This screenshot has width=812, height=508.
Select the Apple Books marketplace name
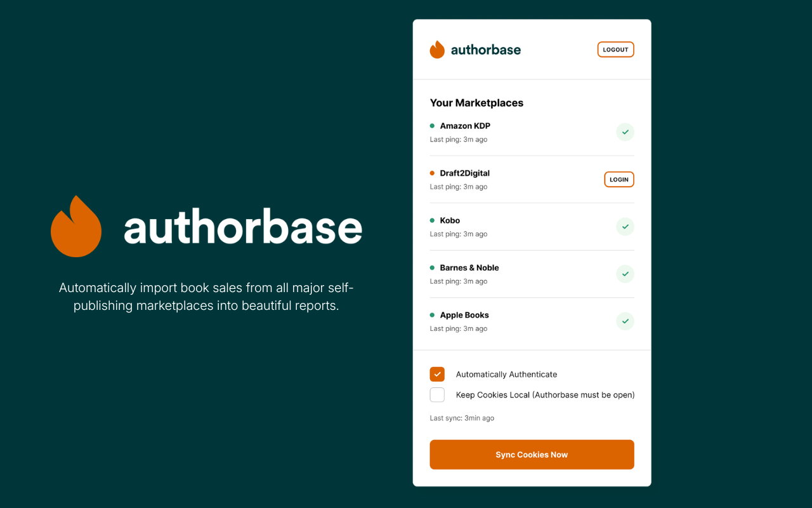tap(464, 315)
